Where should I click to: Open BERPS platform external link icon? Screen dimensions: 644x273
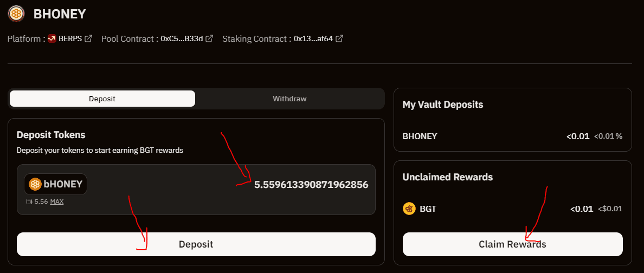[88, 39]
